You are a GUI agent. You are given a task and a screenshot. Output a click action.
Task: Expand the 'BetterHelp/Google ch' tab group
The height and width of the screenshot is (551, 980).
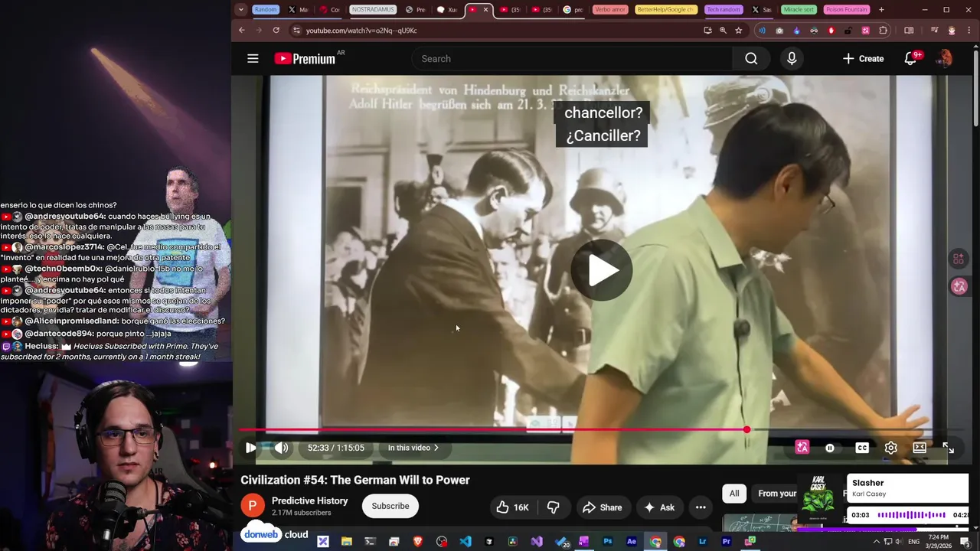tap(666, 10)
